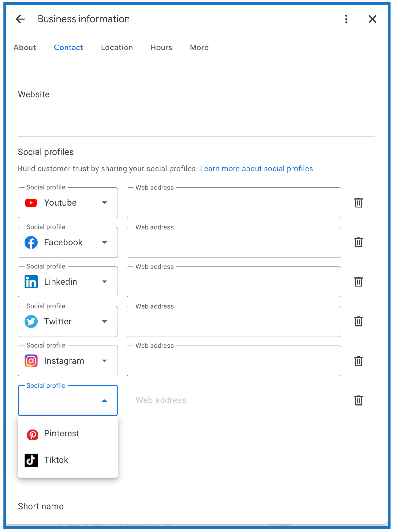Viewport: 394px width, 532px height.
Task: Click the Twitter web address field
Action: pyautogui.click(x=234, y=321)
